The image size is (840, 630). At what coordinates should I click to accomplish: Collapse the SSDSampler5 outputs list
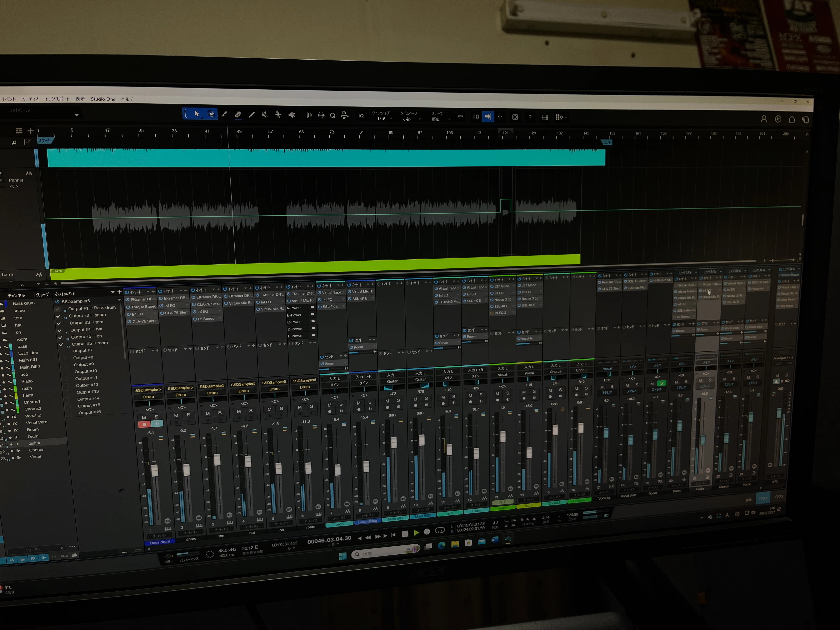tap(119, 300)
